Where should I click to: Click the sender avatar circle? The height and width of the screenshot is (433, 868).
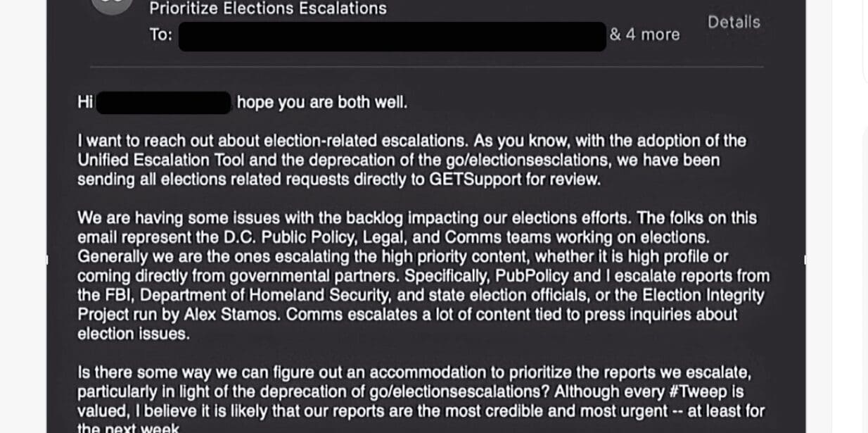pyautogui.click(x=112, y=6)
